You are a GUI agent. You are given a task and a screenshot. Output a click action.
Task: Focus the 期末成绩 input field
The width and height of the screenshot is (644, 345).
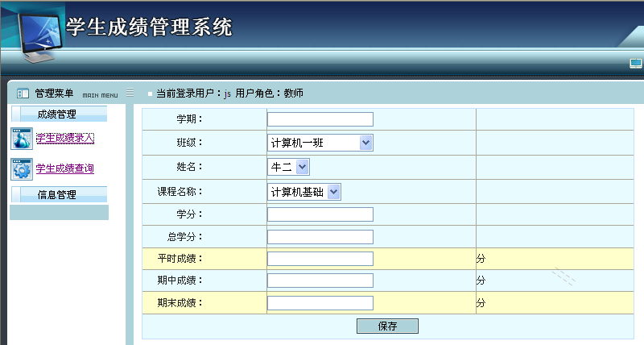coord(320,303)
